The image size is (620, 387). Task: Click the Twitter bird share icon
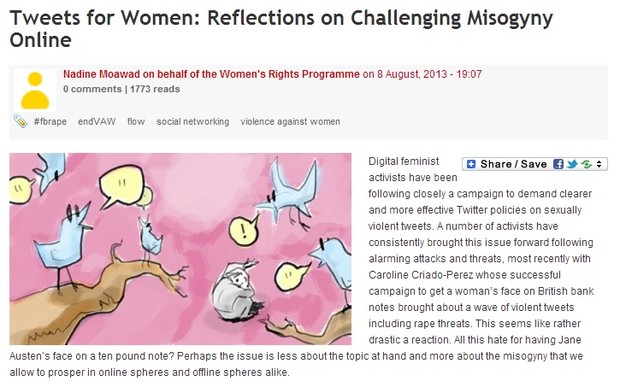[572, 164]
